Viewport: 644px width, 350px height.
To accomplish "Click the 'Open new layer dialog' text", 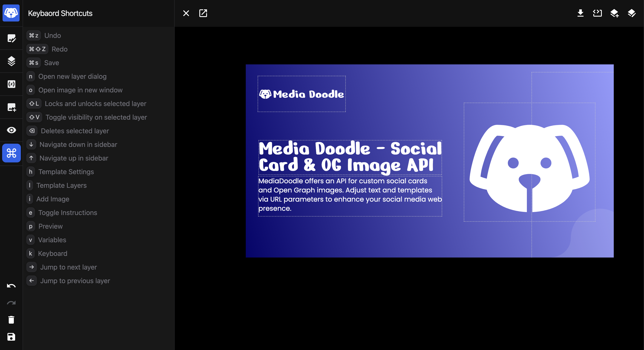I will point(72,76).
